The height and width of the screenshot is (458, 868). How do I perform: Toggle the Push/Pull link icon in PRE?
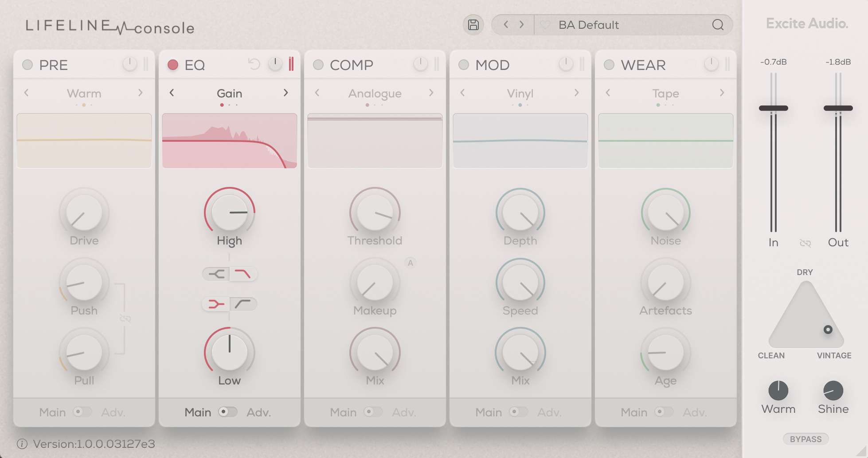click(125, 319)
